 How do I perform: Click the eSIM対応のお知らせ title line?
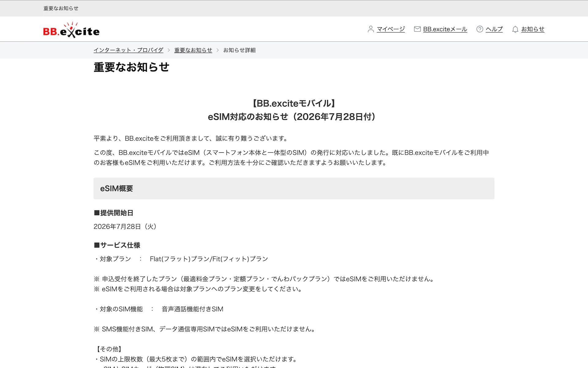(292, 117)
